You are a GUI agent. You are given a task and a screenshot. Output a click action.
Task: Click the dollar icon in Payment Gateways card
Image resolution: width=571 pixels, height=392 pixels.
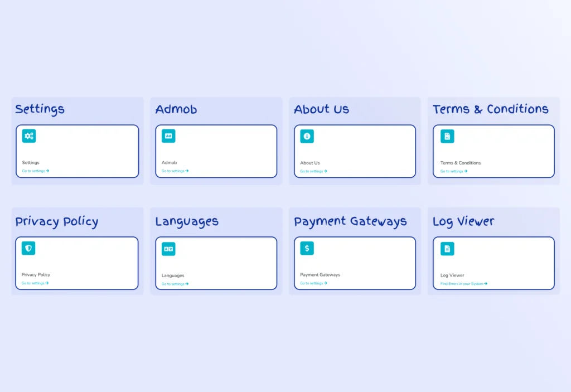coord(307,248)
